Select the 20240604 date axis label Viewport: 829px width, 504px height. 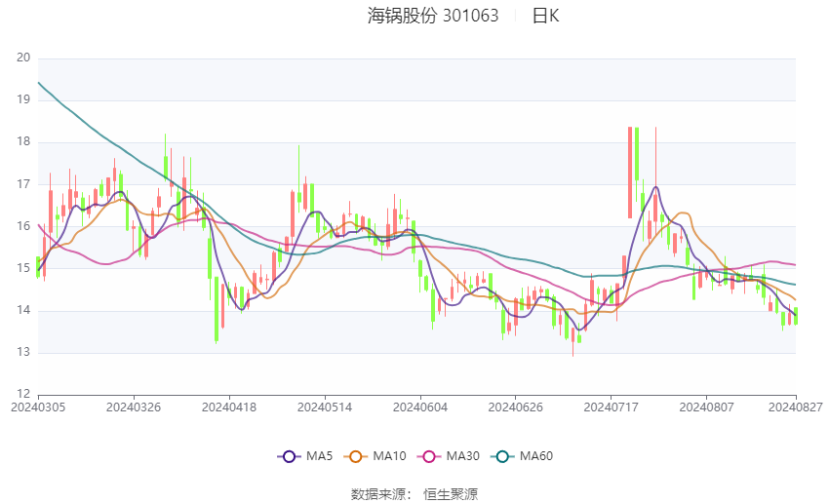click(x=420, y=407)
